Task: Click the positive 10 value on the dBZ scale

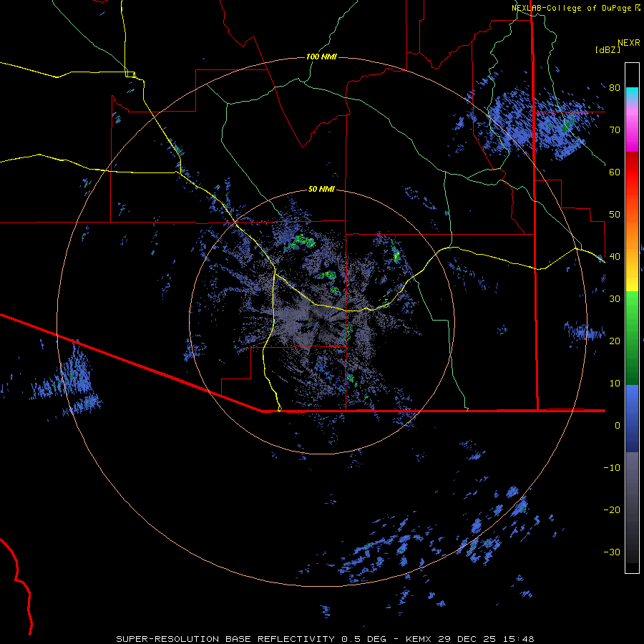Action: coord(615,384)
